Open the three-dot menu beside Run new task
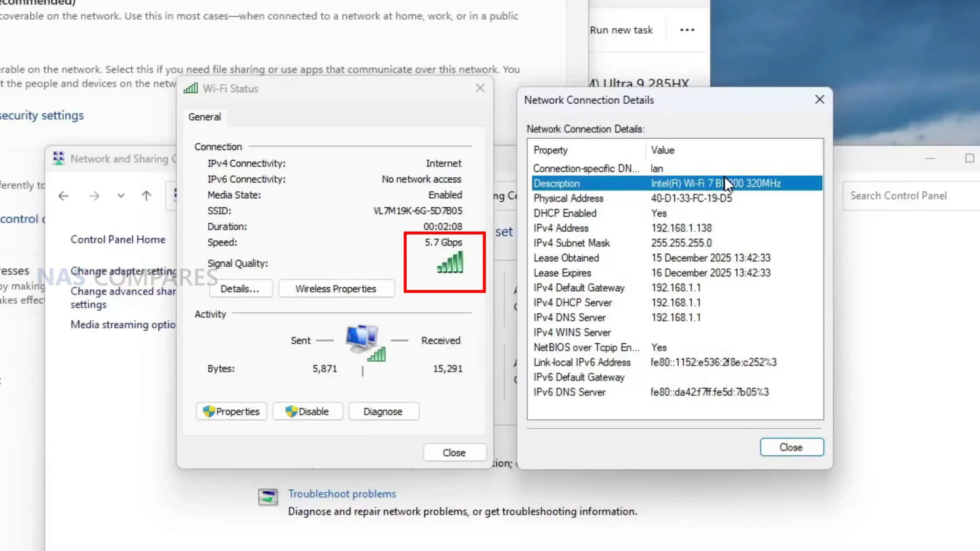 (x=687, y=30)
